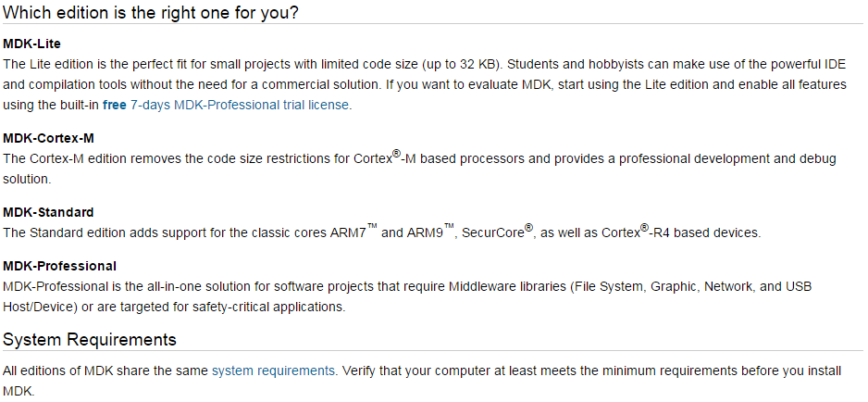Click the registered symbol in Cortex-M text
Image resolution: width=868 pixels, height=402 pixels.
click(398, 154)
